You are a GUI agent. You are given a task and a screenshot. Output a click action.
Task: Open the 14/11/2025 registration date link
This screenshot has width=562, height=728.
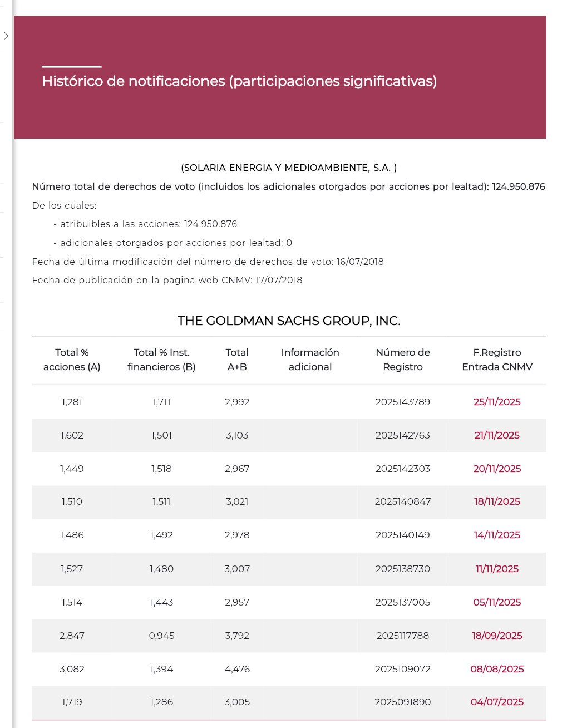497,535
